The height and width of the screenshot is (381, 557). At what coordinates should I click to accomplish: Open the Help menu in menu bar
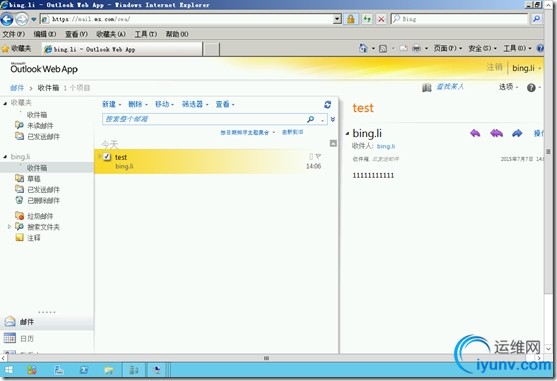click(177, 34)
